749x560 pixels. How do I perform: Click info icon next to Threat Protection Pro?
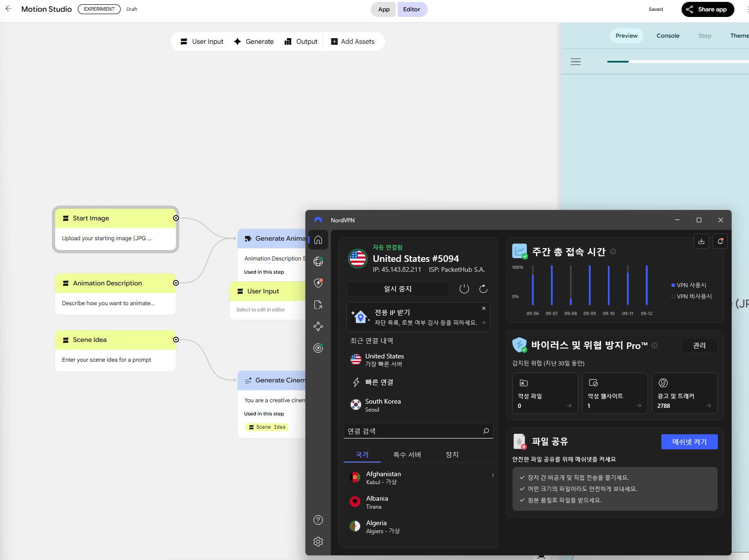(654, 345)
